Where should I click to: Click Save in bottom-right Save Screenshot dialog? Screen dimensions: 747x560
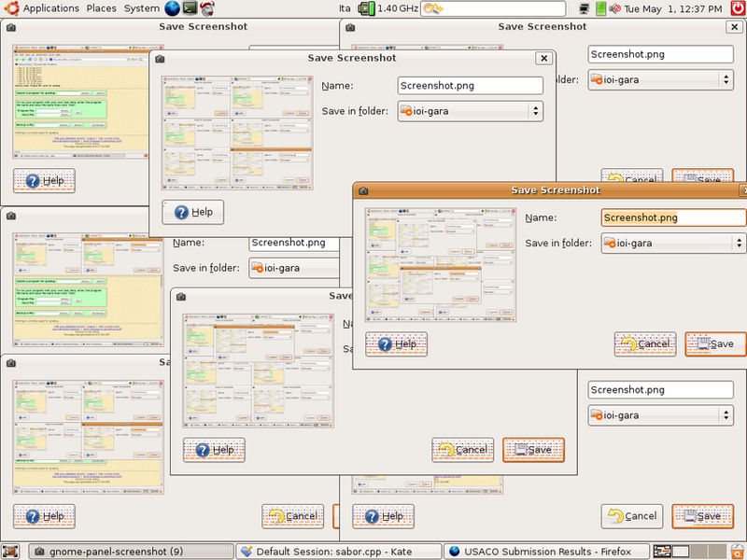(703, 517)
